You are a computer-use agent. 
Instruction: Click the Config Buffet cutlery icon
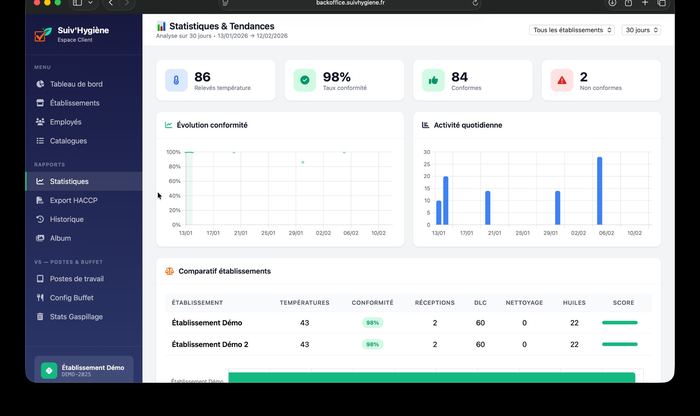pos(40,298)
